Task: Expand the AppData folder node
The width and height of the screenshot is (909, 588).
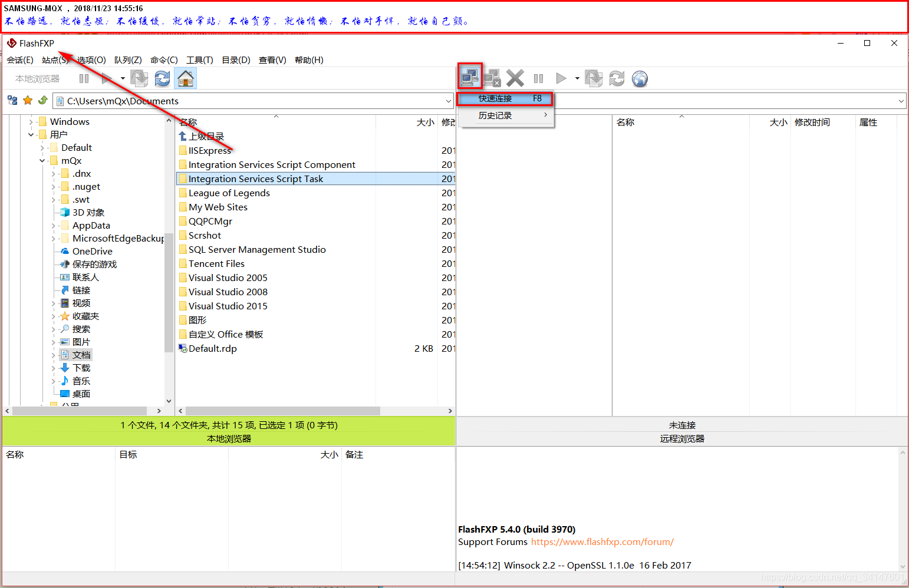Action: tap(53, 225)
